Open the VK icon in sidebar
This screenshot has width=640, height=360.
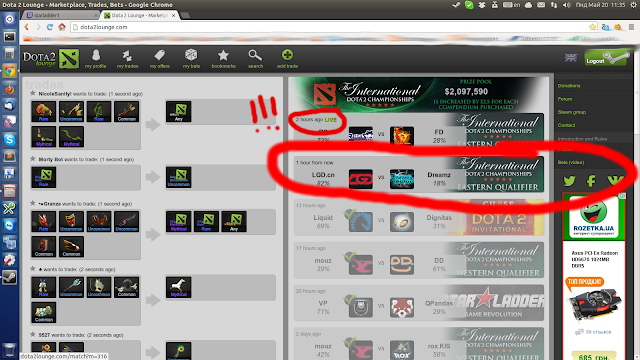click(x=615, y=180)
